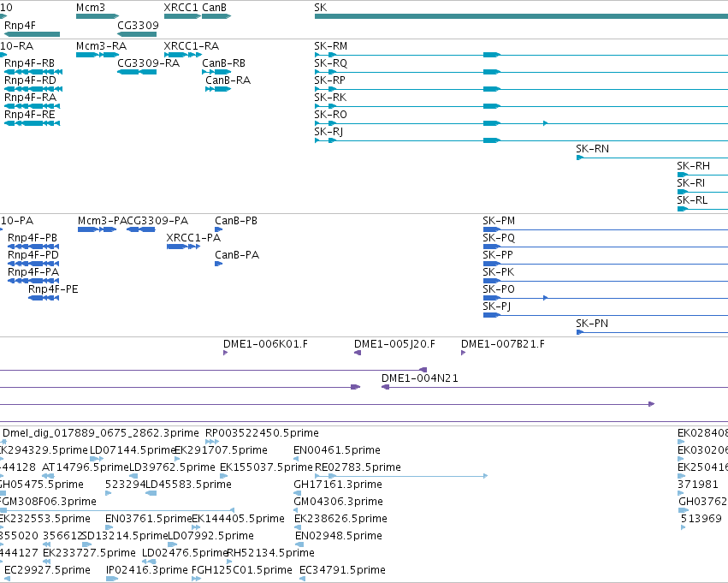Click EST IP02416.3prime
This screenshot has height=583, width=728.
[112, 580]
